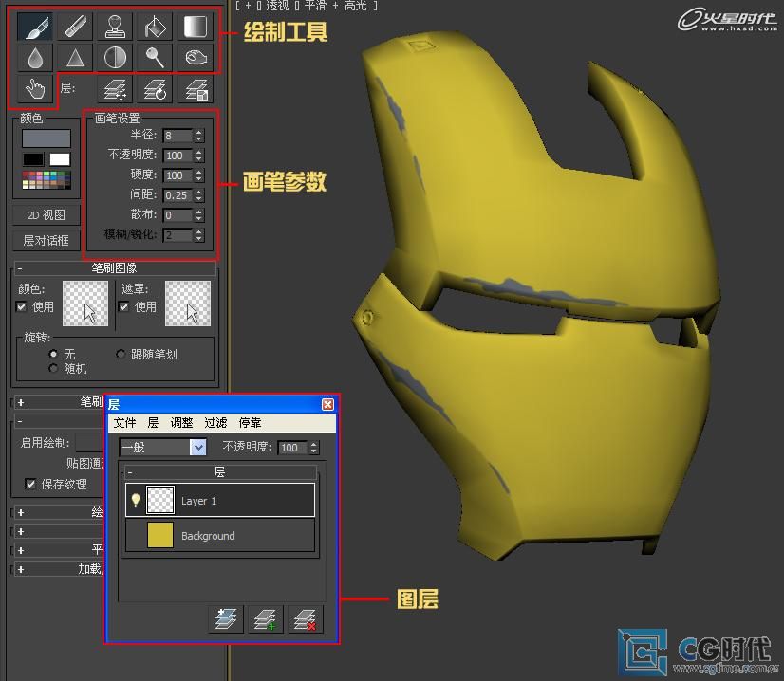Select 无 rotation radio button
Image resolution: width=784 pixels, height=681 pixels.
(x=53, y=354)
